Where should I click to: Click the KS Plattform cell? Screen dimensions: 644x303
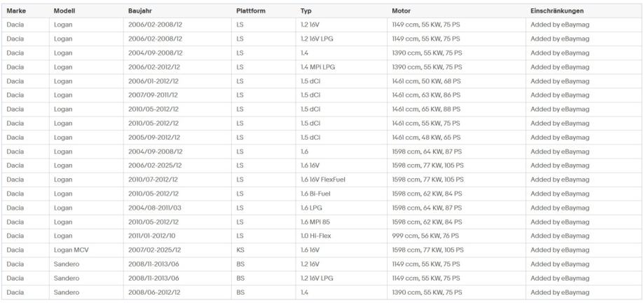[x=240, y=250]
